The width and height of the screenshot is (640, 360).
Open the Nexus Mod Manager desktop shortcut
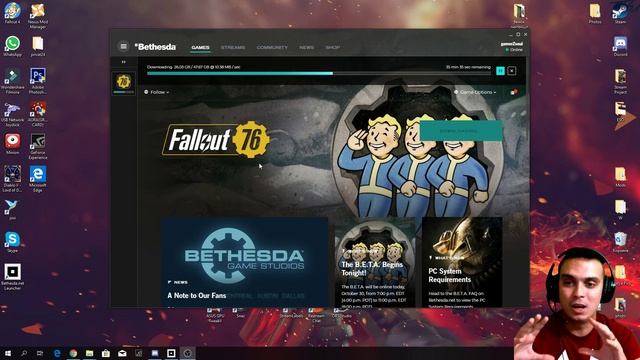pyautogui.click(x=38, y=16)
